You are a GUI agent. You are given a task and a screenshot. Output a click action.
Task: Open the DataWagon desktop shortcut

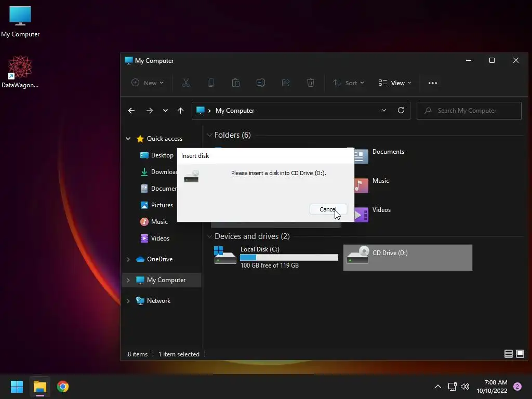[20, 72]
